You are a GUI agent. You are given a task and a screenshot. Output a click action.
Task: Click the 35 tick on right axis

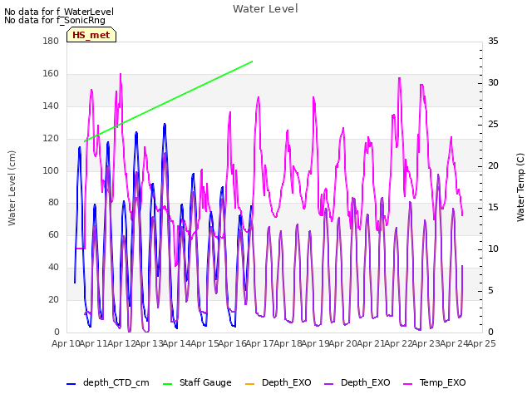click(493, 41)
